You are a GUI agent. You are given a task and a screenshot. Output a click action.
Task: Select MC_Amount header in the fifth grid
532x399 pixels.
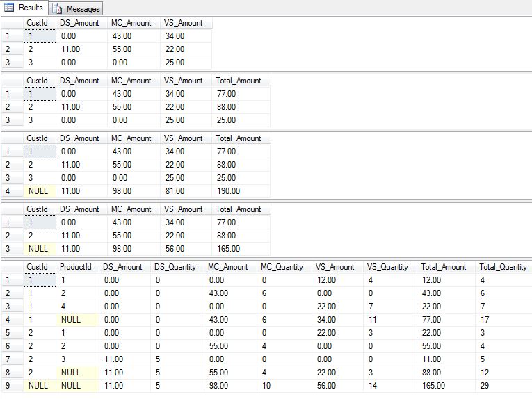(x=231, y=267)
